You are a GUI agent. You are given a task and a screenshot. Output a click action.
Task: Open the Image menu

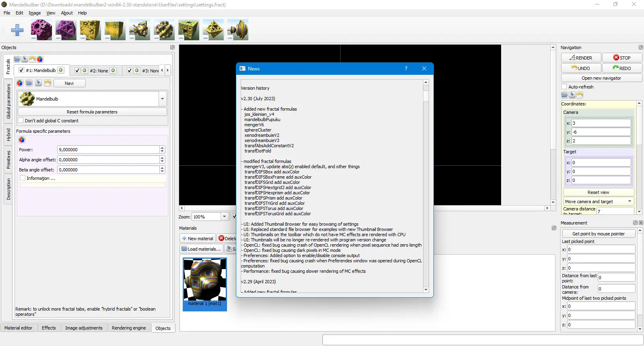tap(35, 13)
